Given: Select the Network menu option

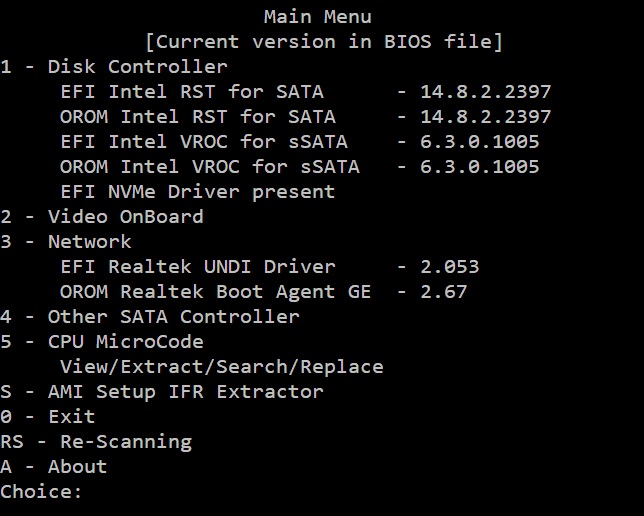Looking at the screenshot, I should click(66, 241).
